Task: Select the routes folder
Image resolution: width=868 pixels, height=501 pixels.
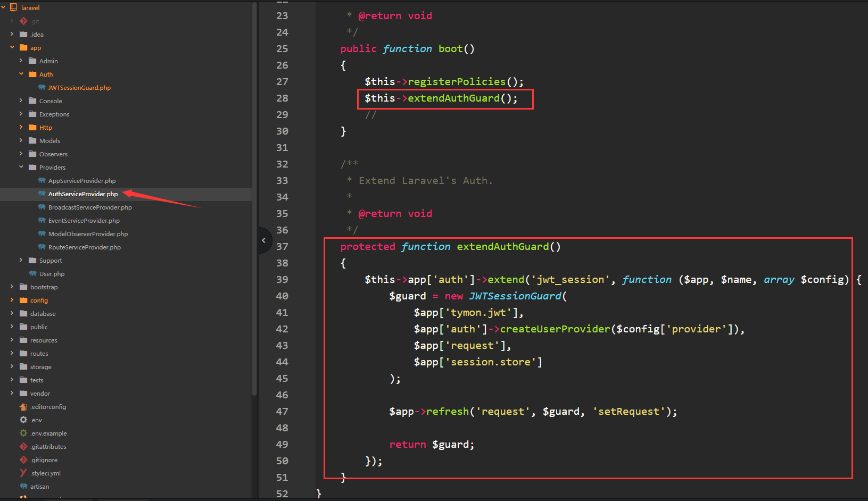Action: 39,354
